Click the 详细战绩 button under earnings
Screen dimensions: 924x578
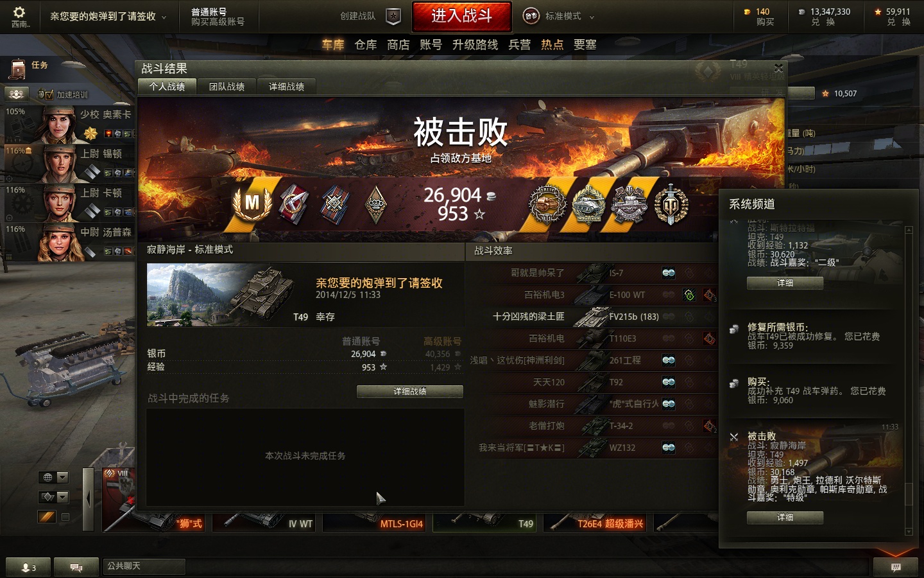(x=409, y=391)
